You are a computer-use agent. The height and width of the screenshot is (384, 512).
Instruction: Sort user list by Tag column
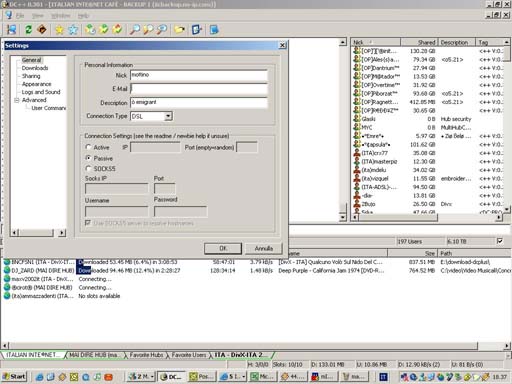pyautogui.click(x=490, y=42)
